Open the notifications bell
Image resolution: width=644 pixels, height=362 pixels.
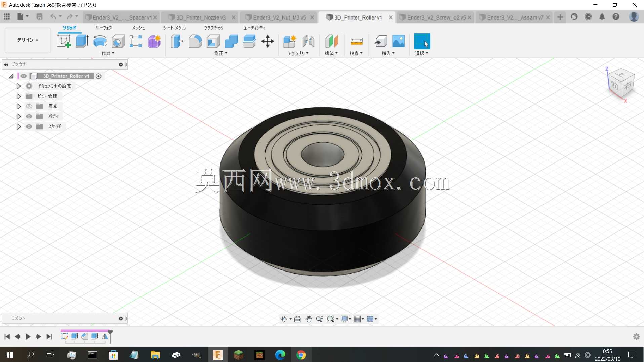click(602, 16)
